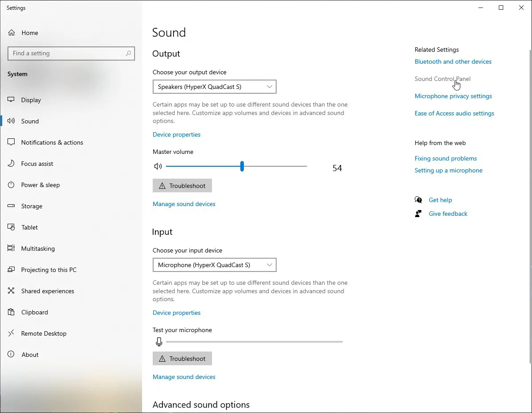Go to Power & sleep page
Viewport: 532px width, 413px height.
pyautogui.click(x=71, y=185)
